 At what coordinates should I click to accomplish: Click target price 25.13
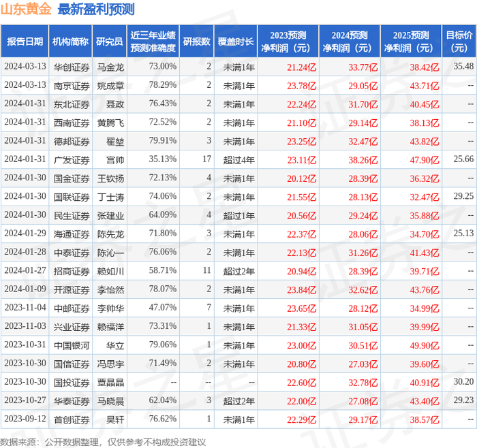(x=463, y=233)
